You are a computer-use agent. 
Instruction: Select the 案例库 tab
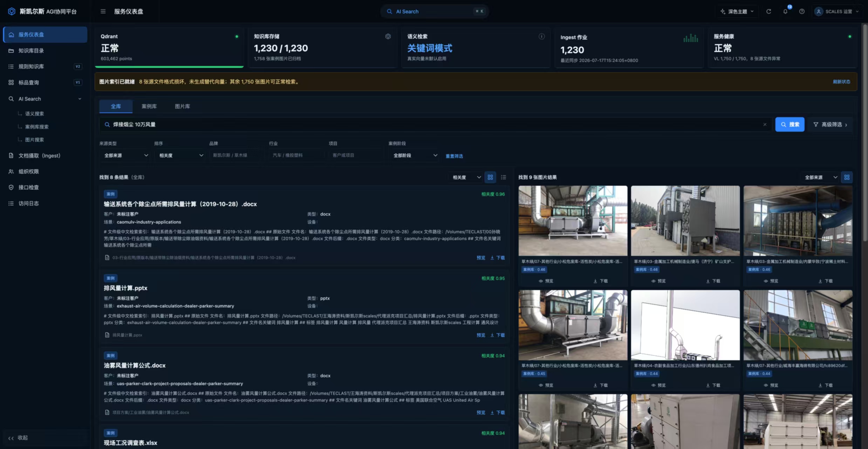tap(149, 106)
